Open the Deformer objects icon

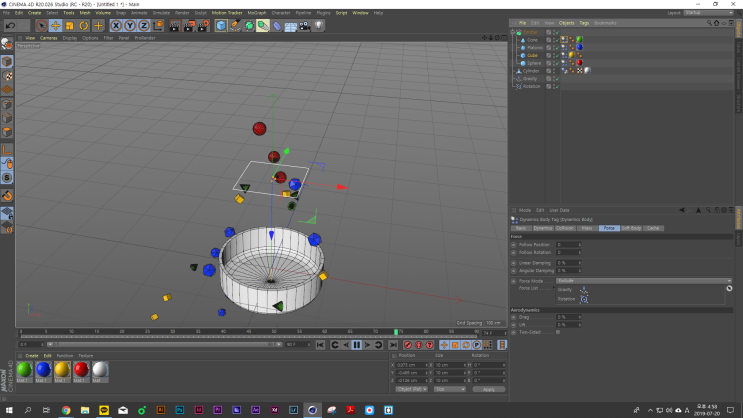pyautogui.click(x=277, y=26)
